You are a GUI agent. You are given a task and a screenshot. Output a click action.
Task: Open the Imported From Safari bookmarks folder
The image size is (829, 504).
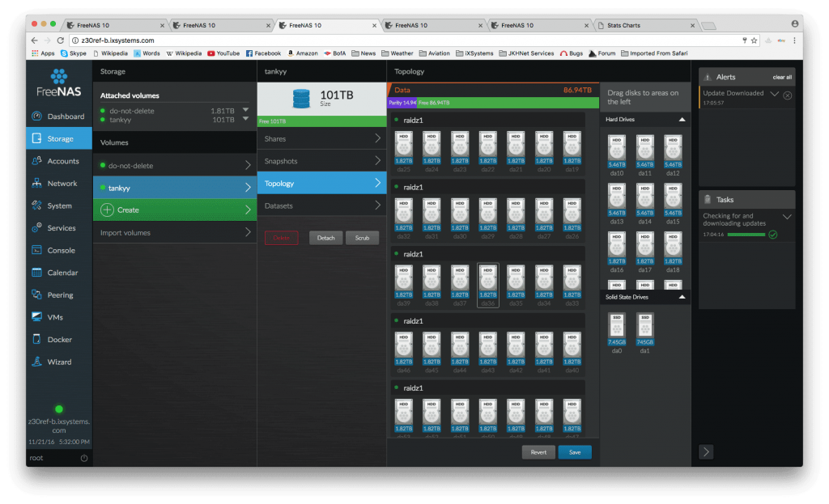click(654, 53)
